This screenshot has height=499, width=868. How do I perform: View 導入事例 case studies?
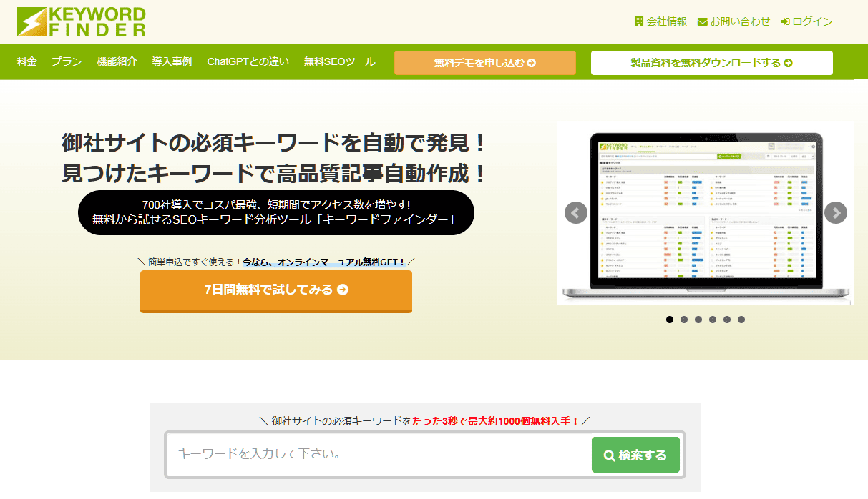172,61
